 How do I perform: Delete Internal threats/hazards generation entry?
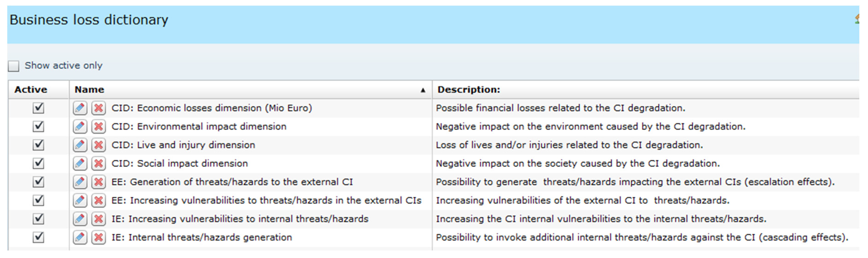point(98,238)
